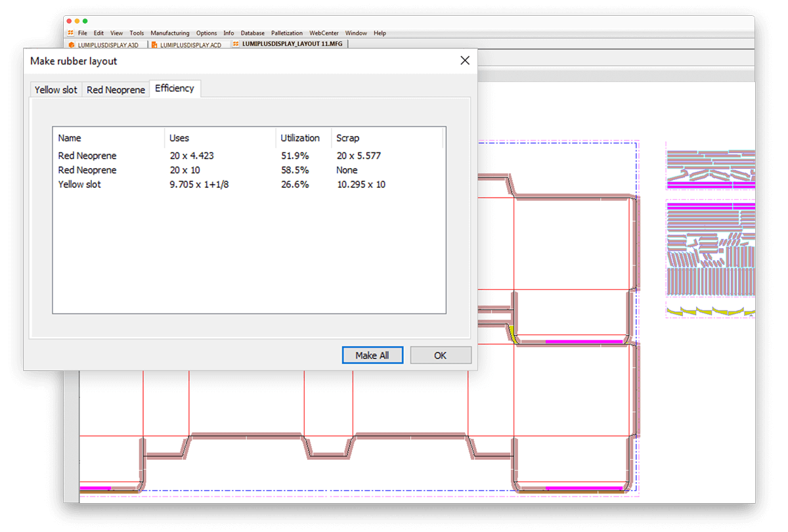Click the LUMIPLUSDISPLAY.A3D tab icon
Screen dimensions: 788x532
click(x=72, y=45)
